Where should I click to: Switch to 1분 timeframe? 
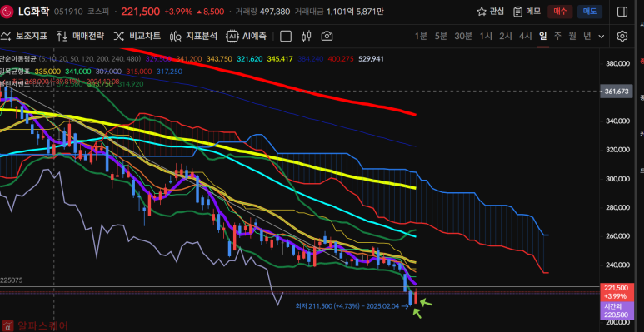point(421,36)
